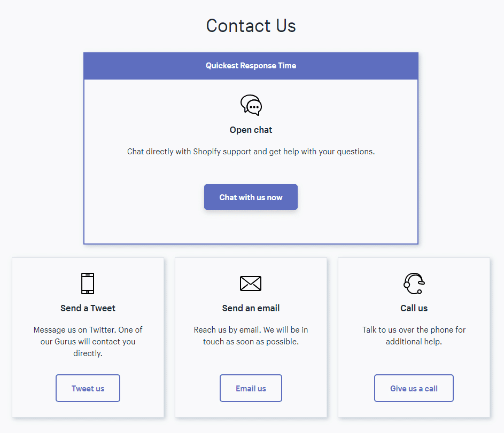Click the Talk to us over the phone text
The width and height of the screenshot is (504, 433).
[414, 336]
